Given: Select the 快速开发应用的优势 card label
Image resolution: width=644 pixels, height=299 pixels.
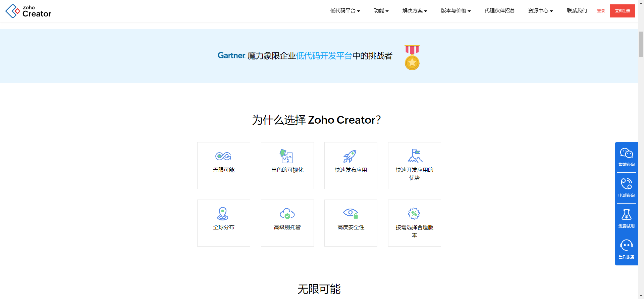Looking at the screenshot, I should (x=415, y=174).
